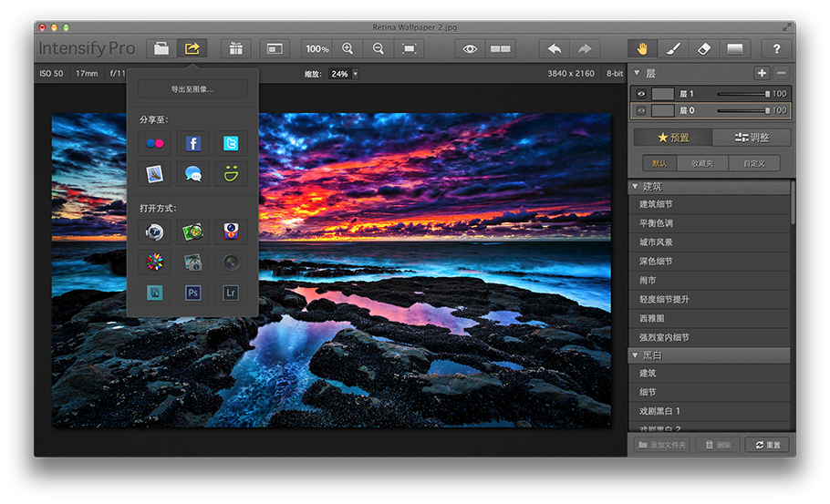Apply 强烈室内细节 preset
The image size is (830, 504).
click(710, 337)
